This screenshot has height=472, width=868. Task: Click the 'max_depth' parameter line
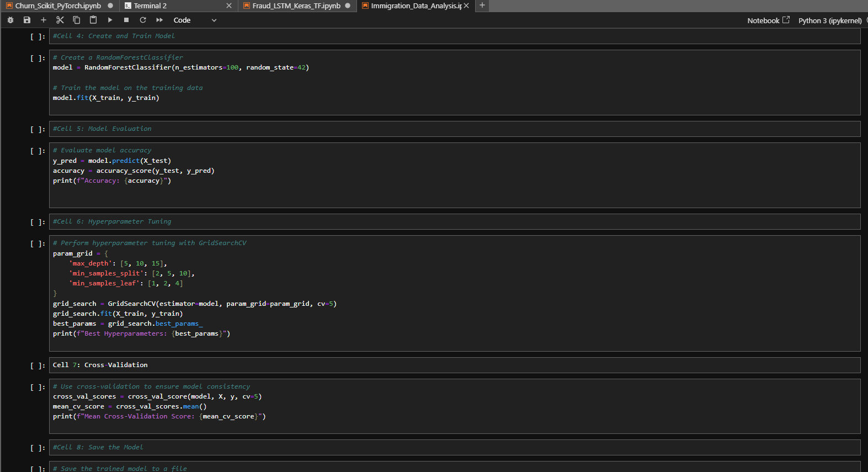pos(118,263)
